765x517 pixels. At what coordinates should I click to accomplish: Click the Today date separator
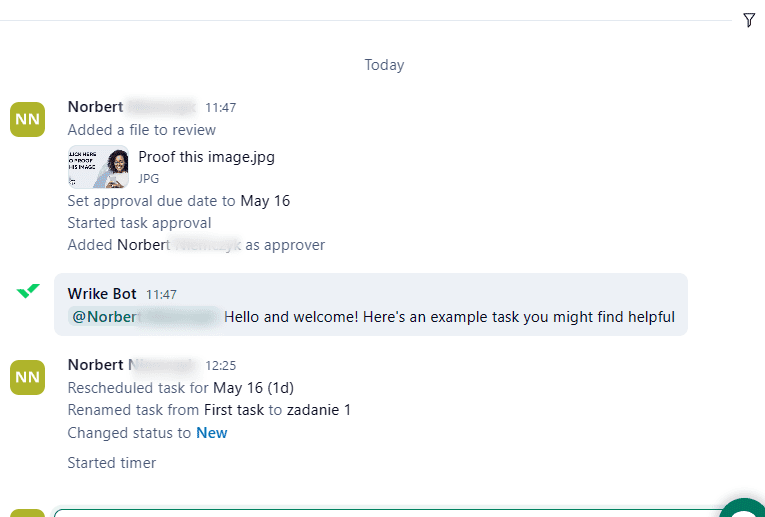click(384, 65)
